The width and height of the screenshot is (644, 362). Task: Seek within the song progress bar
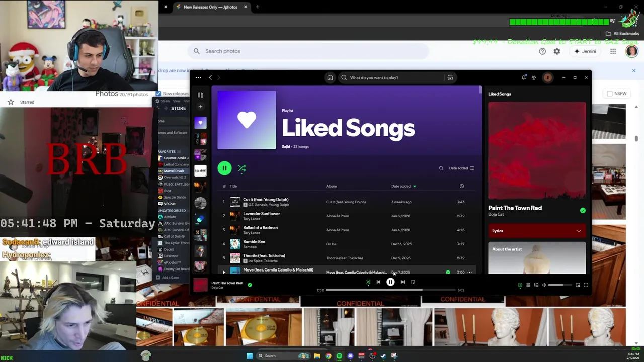pyautogui.click(x=390, y=290)
